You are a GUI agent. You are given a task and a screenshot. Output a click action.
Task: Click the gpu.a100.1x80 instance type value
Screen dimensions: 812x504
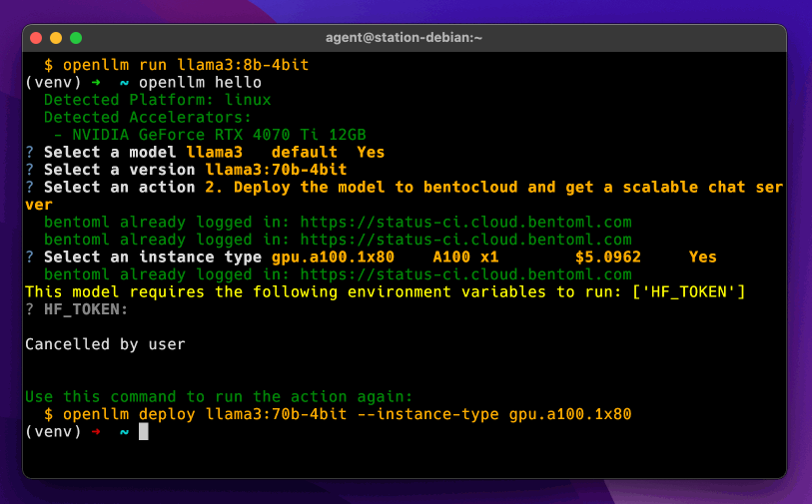(x=333, y=257)
